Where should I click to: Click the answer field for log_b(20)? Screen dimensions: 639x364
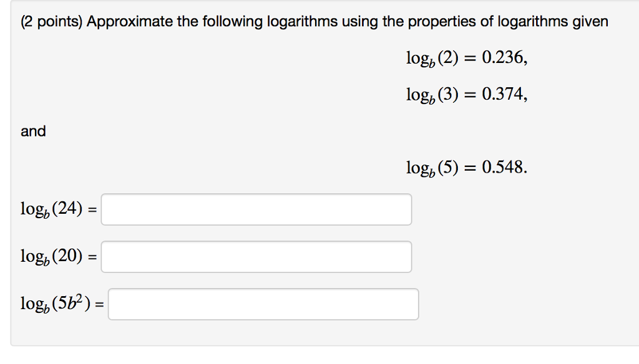click(256, 256)
